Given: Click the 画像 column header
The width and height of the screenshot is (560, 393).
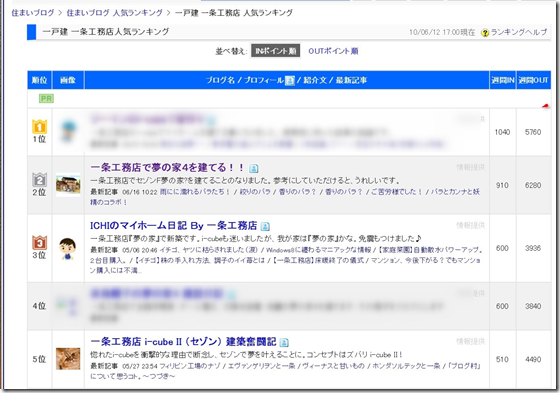Looking at the screenshot, I should tap(68, 80).
